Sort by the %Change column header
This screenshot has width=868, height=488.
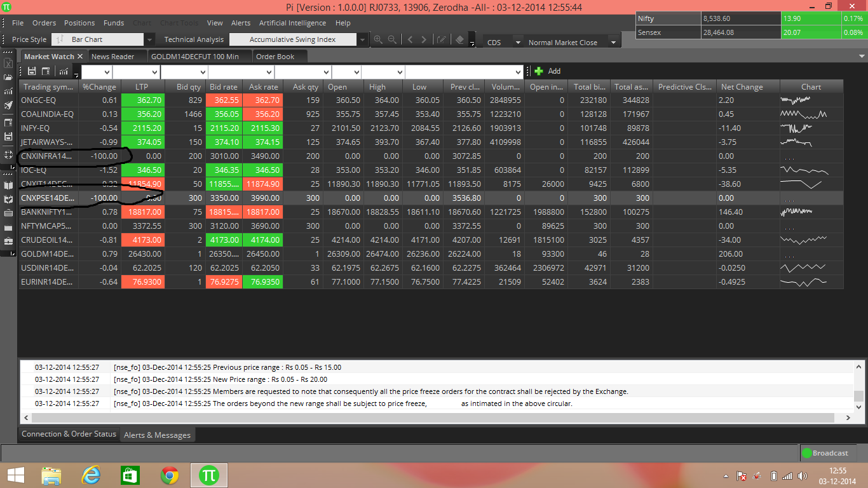tap(100, 87)
